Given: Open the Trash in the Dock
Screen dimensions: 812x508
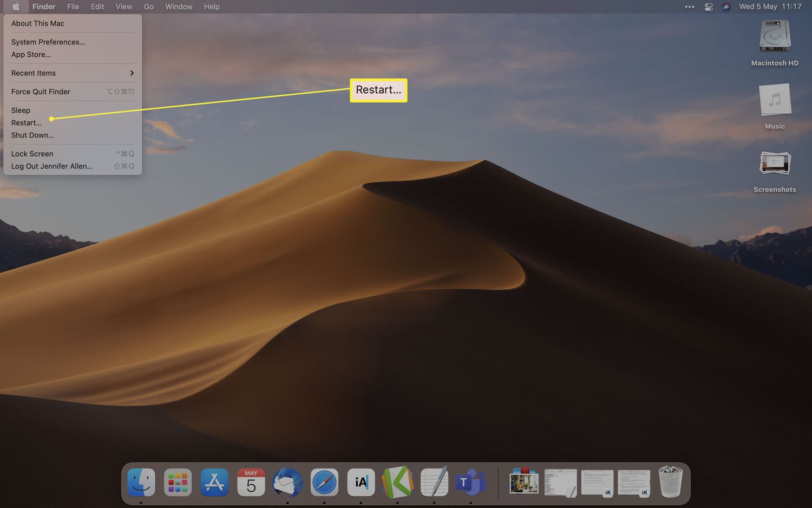Looking at the screenshot, I should pyautogui.click(x=670, y=482).
